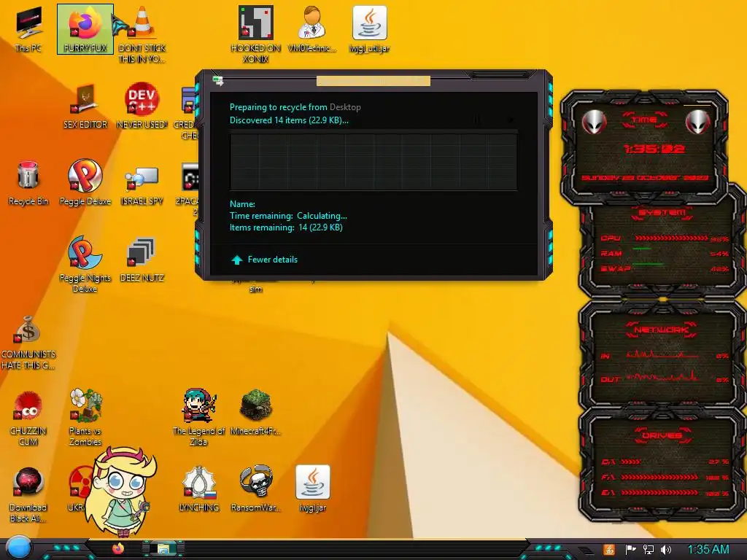The image size is (747, 560).
Task: Click the E:\ drive row in Drives gadget
Action: (x=665, y=492)
